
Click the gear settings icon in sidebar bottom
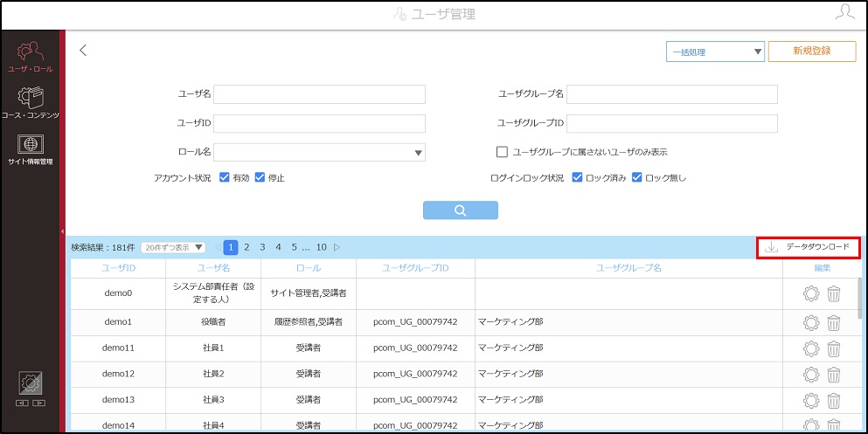[31, 382]
